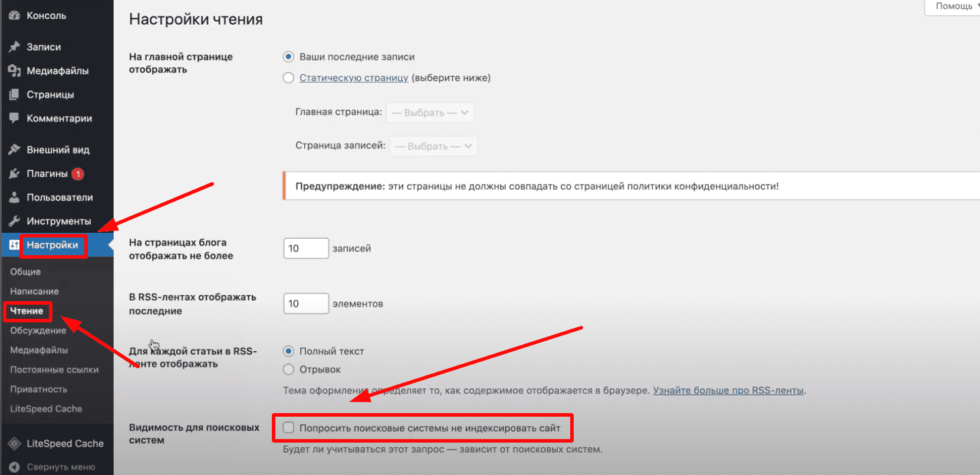This screenshot has height=475, width=980.
Task: Click the Страницы pages icon
Action: (x=14, y=94)
